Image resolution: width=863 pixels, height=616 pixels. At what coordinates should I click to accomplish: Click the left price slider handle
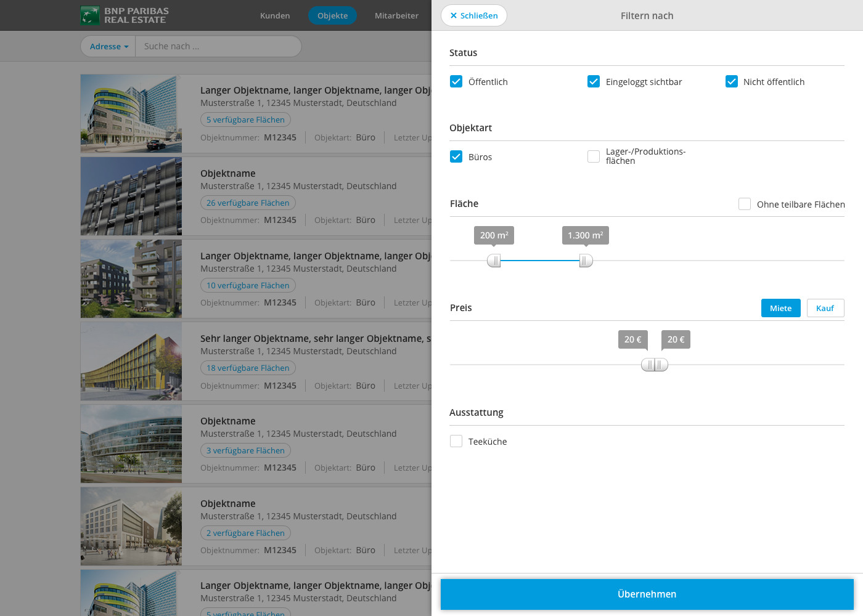click(648, 365)
